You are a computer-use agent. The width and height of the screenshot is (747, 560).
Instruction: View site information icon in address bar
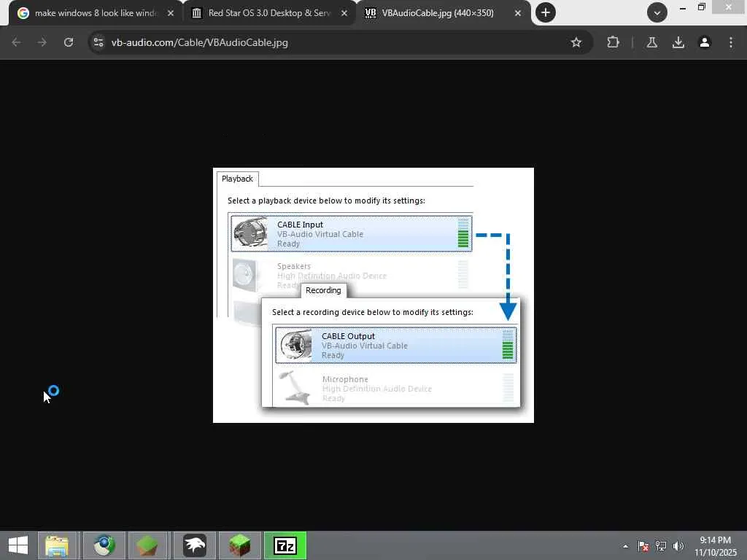pos(98,42)
